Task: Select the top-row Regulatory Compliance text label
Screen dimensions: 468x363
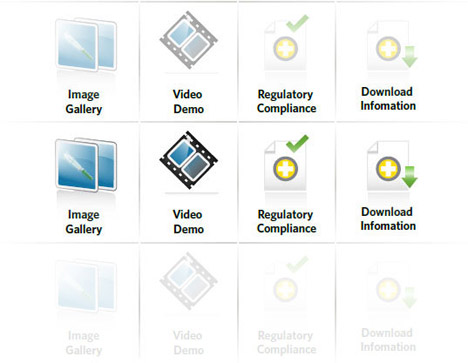Action: tap(286, 101)
